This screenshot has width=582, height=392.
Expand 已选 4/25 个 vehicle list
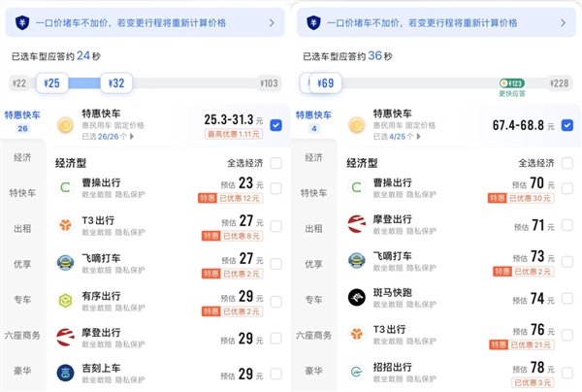click(x=397, y=137)
